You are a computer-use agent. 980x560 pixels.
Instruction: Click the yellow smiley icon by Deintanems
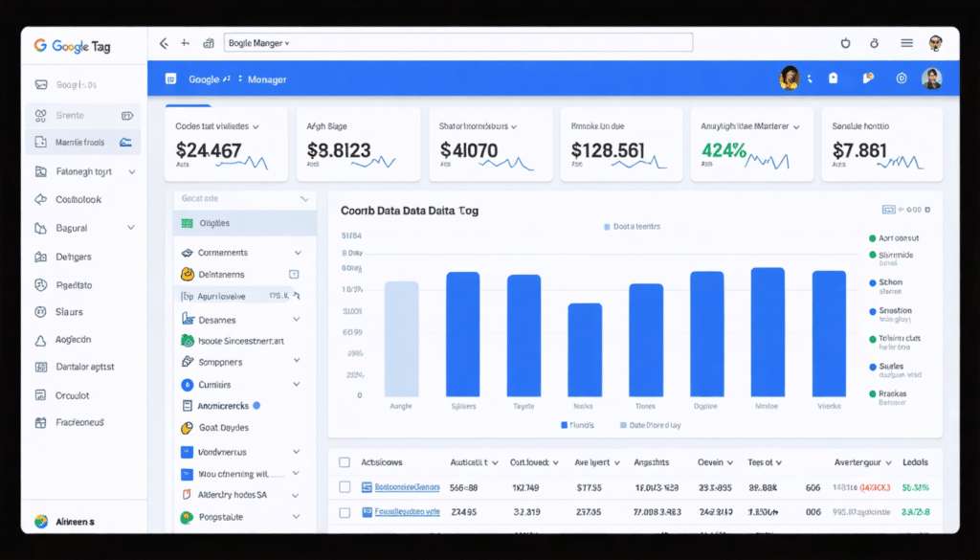[187, 274]
